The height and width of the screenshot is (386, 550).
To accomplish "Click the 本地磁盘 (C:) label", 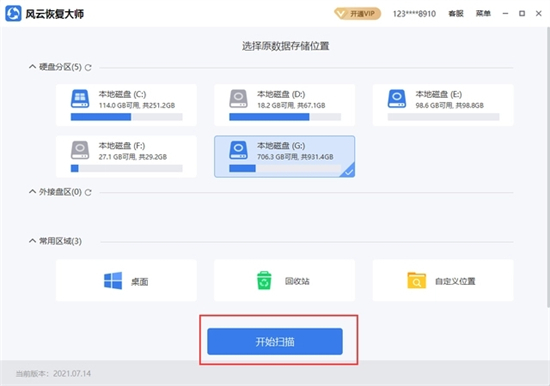I will point(122,94).
